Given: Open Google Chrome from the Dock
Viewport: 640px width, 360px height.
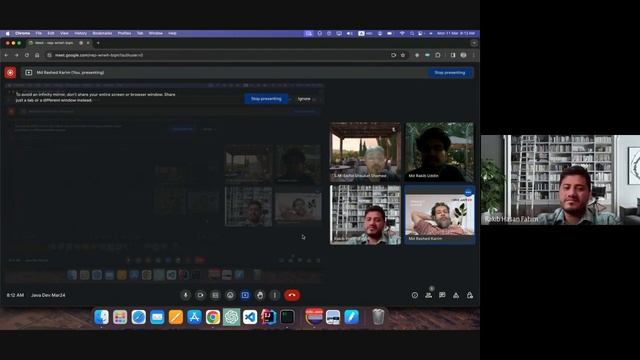Looking at the screenshot, I should pos(213,317).
